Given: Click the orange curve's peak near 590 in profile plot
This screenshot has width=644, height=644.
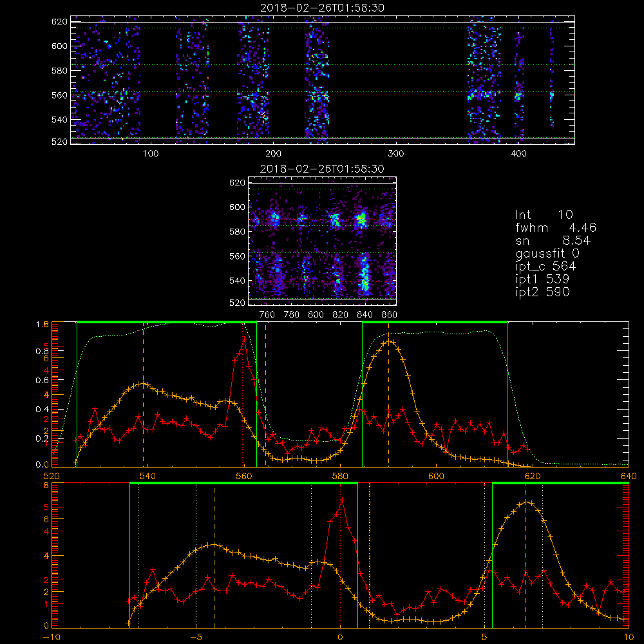Looking at the screenshot, I should point(389,341).
